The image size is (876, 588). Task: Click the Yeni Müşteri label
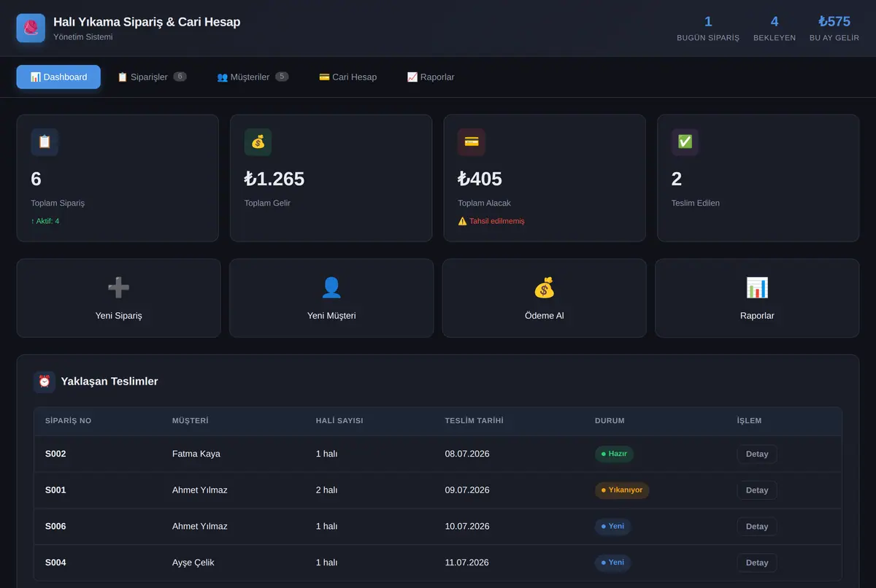click(331, 316)
